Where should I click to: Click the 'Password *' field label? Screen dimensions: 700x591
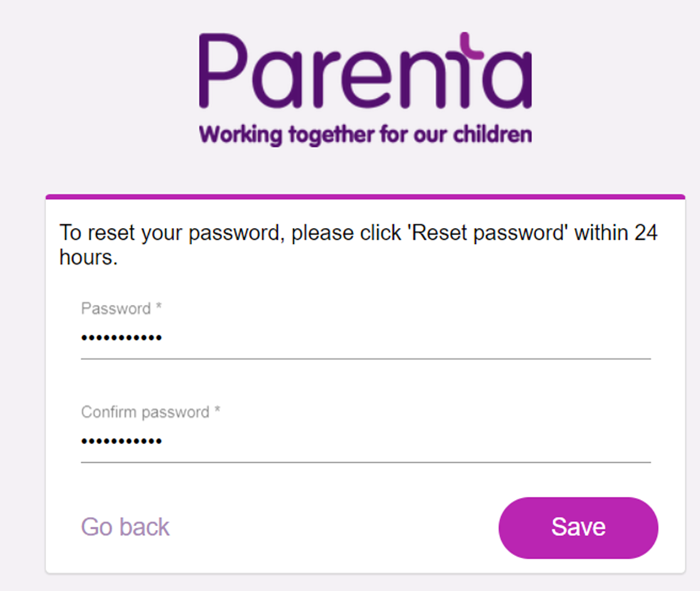click(121, 309)
